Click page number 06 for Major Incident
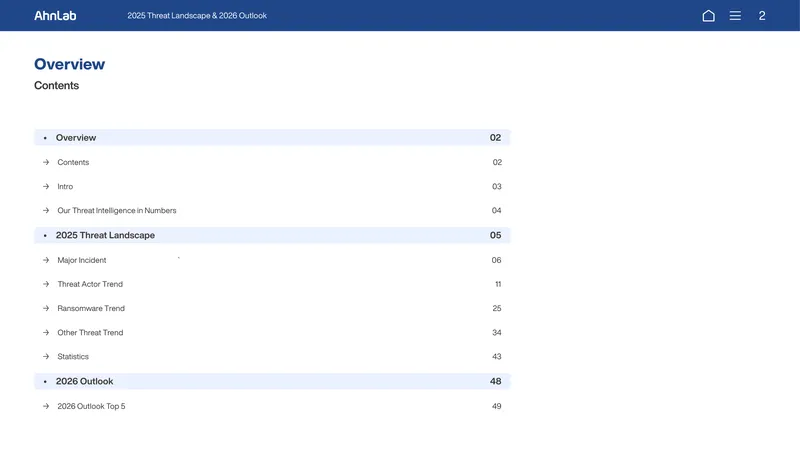 [496, 260]
